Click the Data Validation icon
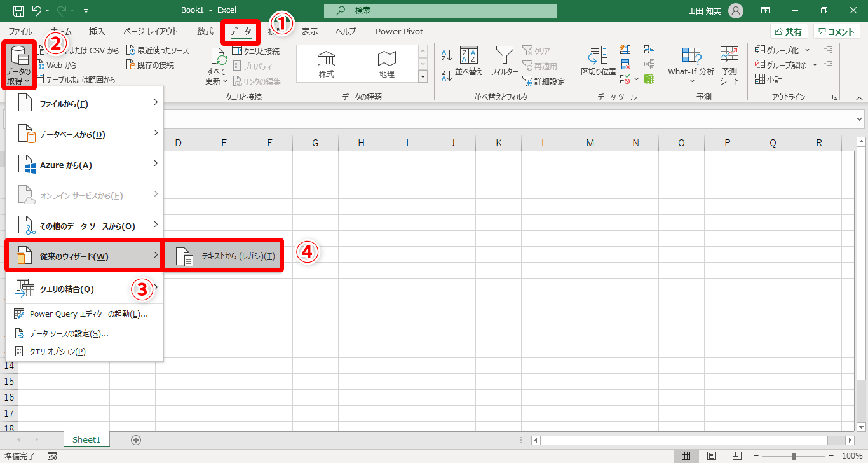The image size is (868, 463). [x=625, y=79]
